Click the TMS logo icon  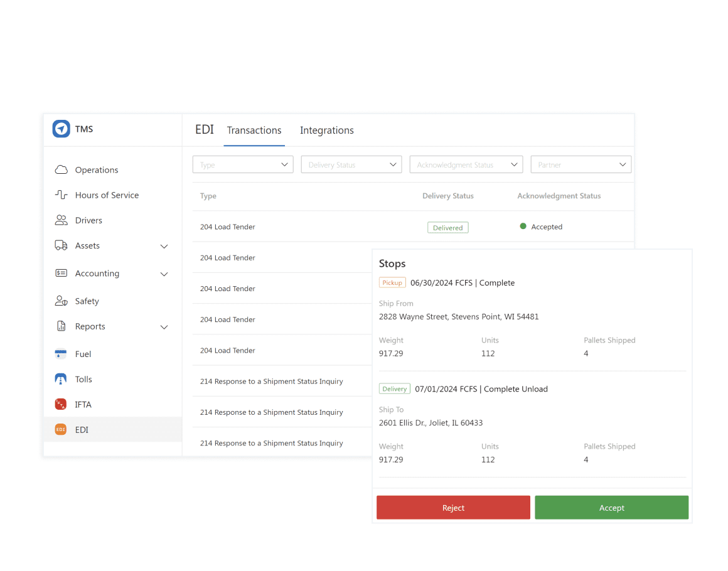pos(61,129)
